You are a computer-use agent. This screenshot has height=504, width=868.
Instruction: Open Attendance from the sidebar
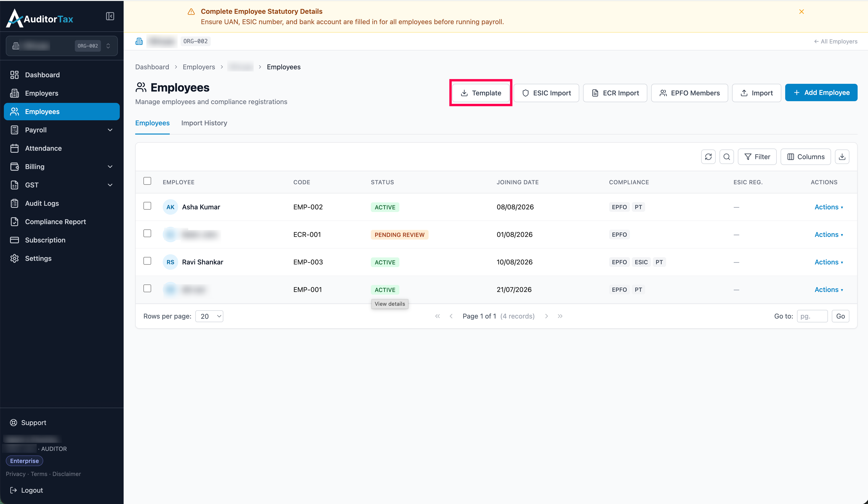[62, 148]
